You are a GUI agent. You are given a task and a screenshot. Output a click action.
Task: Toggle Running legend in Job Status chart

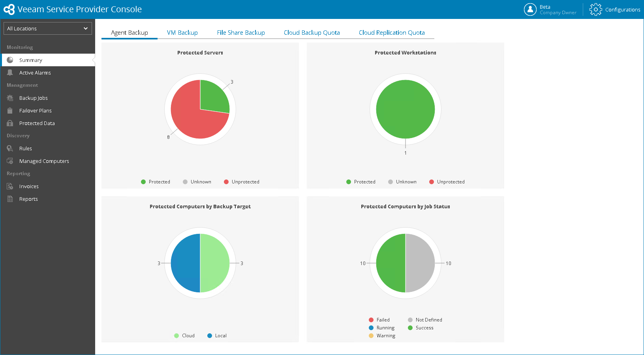pyautogui.click(x=381, y=328)
